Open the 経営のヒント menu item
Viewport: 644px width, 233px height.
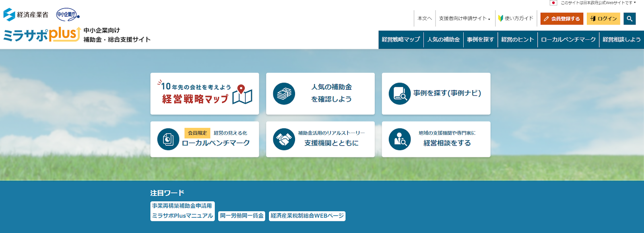(x=518, y=39)
